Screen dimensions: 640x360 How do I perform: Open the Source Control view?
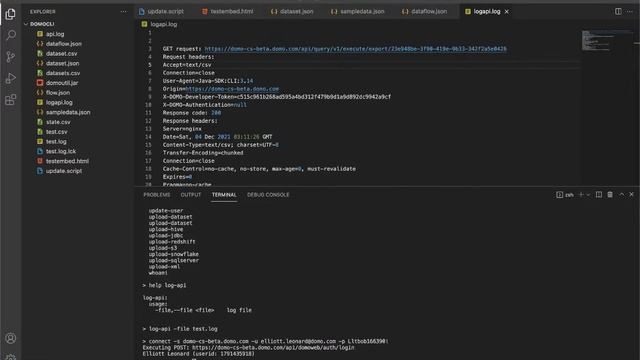pyautogui.click(x=11, y=57)
